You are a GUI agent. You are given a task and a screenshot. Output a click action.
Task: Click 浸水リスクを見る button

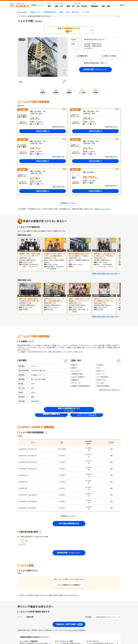coord(108,56)
